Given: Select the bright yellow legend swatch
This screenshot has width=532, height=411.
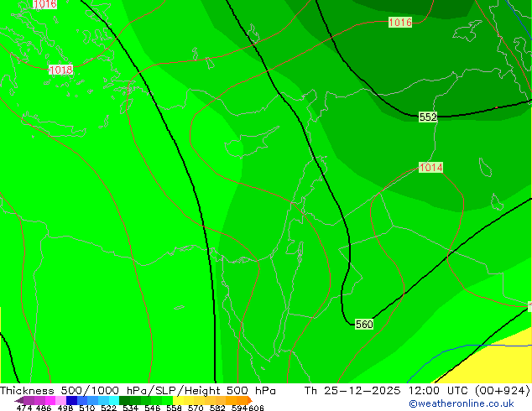Looking at the screenshot, I should pos(178,400).
